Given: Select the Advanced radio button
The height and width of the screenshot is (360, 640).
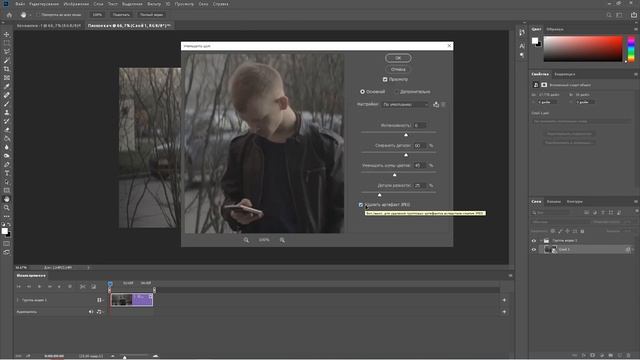Looking at the screenshot, I should pyautogui.click(x=396, y=92).
